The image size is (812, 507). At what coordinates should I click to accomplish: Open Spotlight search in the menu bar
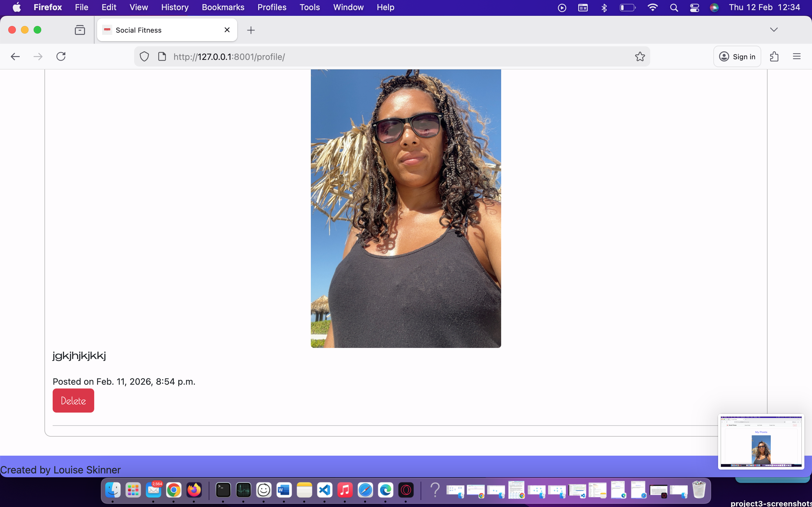coord(674,7)
